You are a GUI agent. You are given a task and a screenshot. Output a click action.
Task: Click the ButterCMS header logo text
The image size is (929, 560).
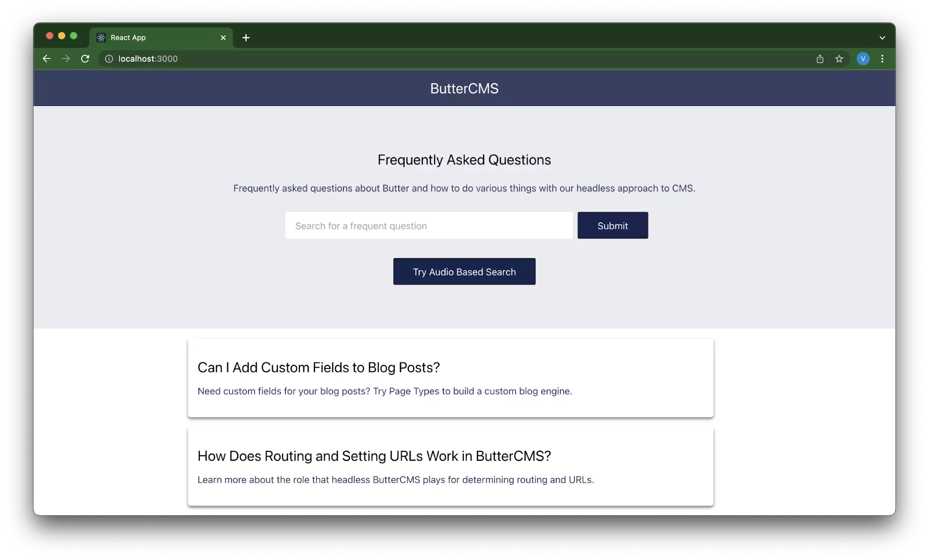(464, 88)
